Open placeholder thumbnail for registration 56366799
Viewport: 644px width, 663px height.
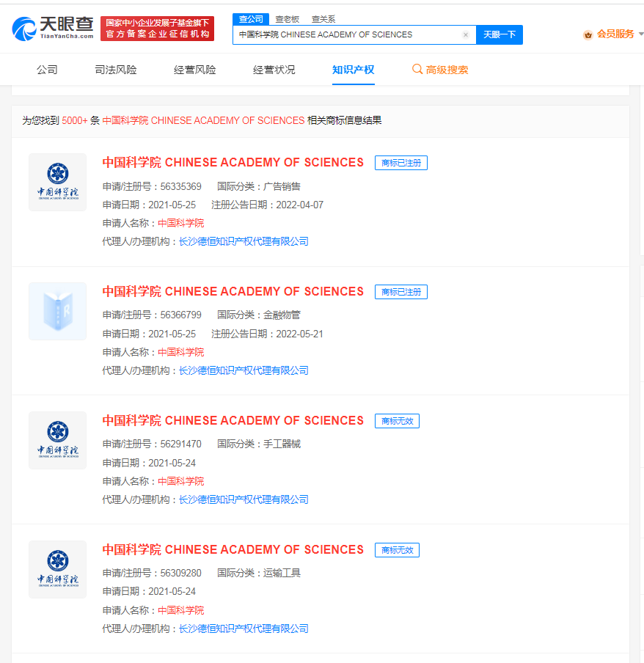pyautogui.click(x=57, y=311)
